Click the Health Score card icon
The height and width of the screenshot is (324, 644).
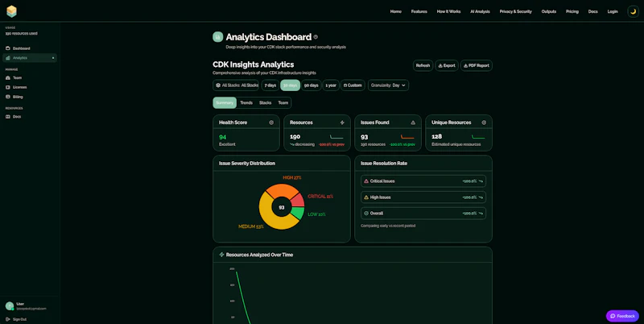point(271,123)
